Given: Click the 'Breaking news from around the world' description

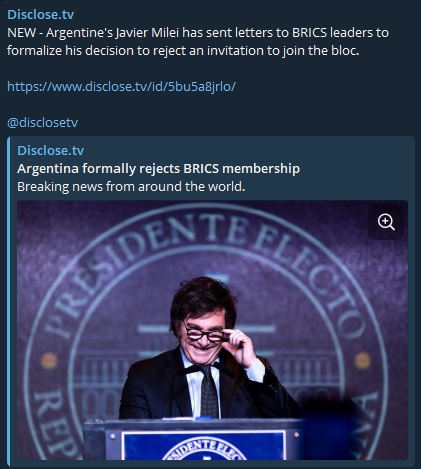Looking at the screenshot, I should [x=131, y=187].
